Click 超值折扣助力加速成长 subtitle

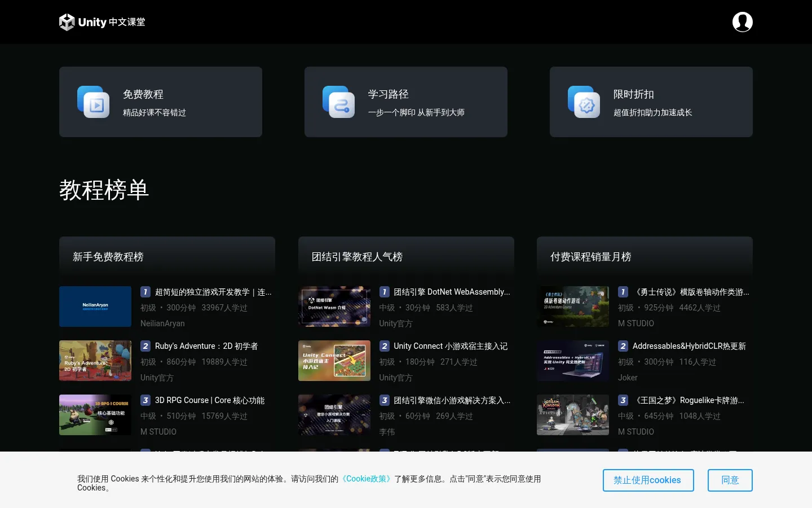(x=653, y=112)
